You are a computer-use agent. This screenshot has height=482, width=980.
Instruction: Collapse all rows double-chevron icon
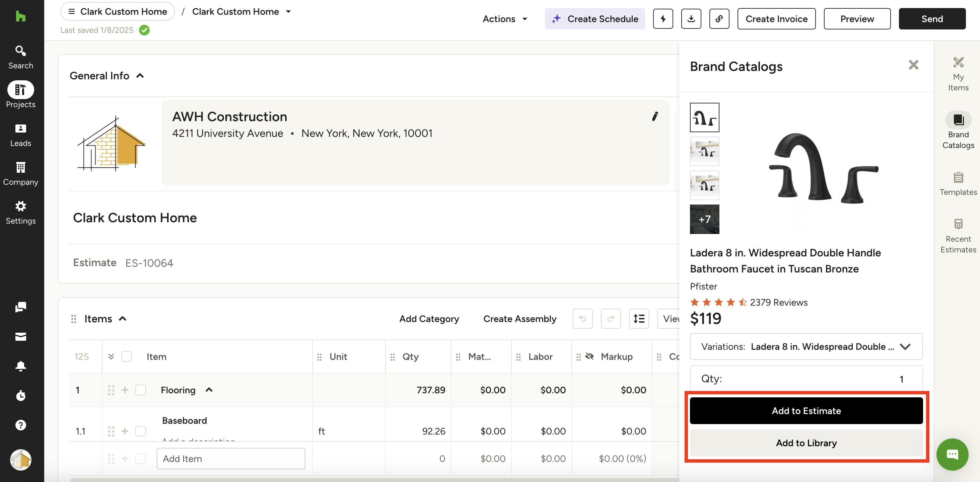coord(111,356)
